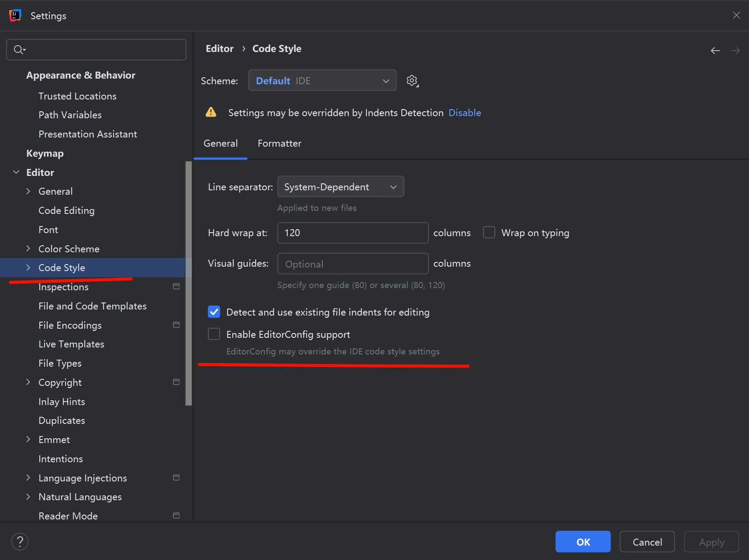Screen dimensions: 749x560
Task: Click the project-level icon beside Language Injections
Action: [176, 478]
